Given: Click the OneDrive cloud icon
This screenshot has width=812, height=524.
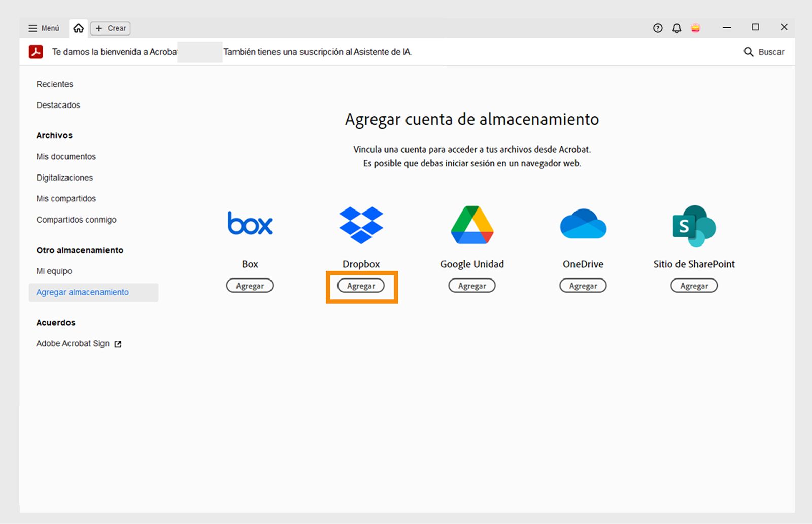Looking at the screenshot, I should coord(583,225).
